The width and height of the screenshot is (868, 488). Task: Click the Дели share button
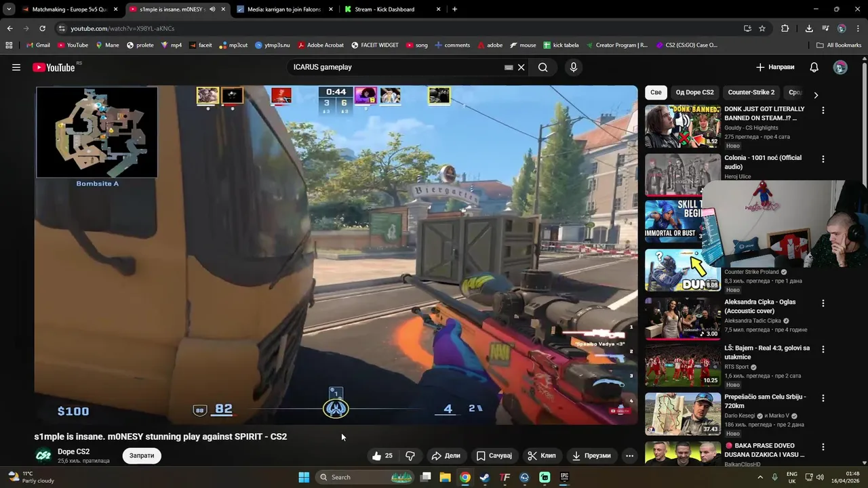(446, 455)
